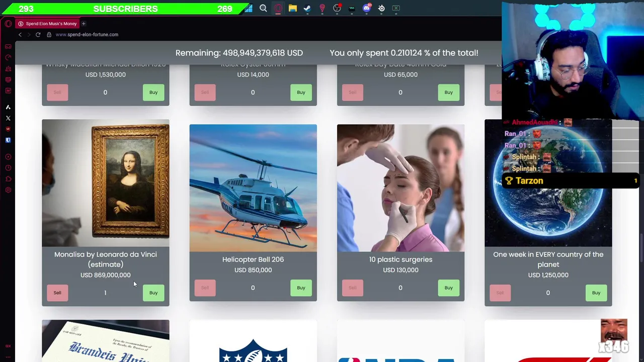Viewport: 644px width, 362px height.
Task: Click 'You only spent 0.210124 %' text
Action: (404, 53)
